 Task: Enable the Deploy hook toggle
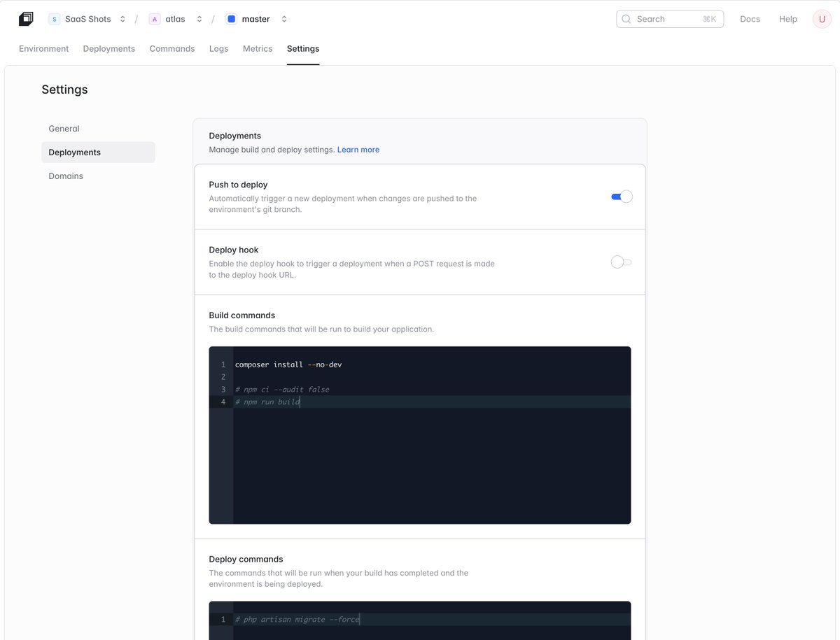622,262
